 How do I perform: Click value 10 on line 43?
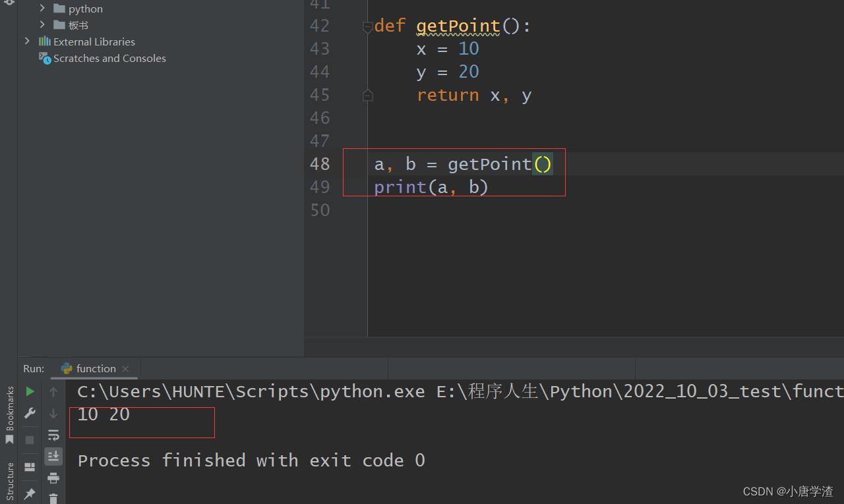(x=469, y=49)
